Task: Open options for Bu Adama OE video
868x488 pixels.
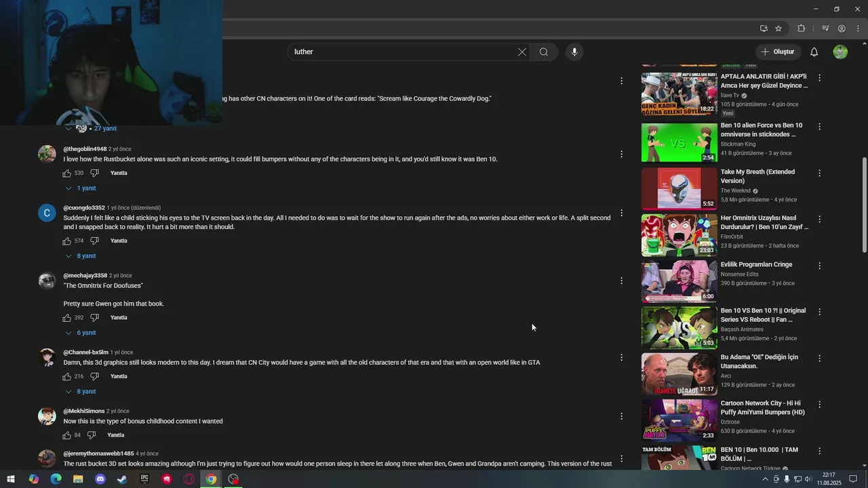Action: [819, 359]
